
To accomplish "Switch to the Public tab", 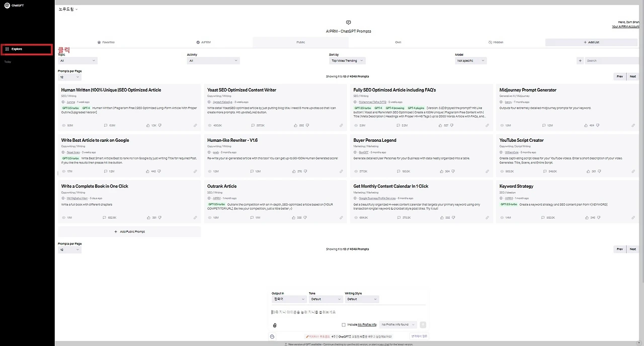I will tap(300, 42).
